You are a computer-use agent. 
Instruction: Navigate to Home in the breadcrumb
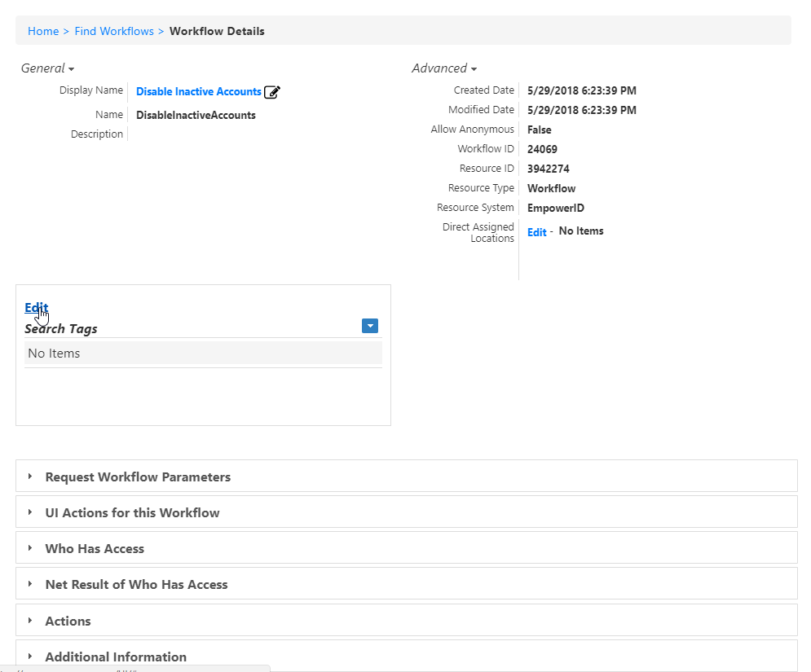43,31
